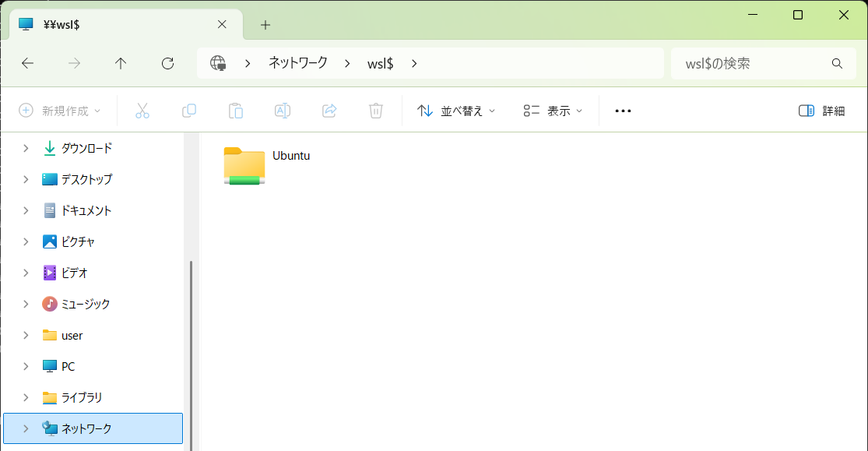Click the search magnifier icon

837,64
